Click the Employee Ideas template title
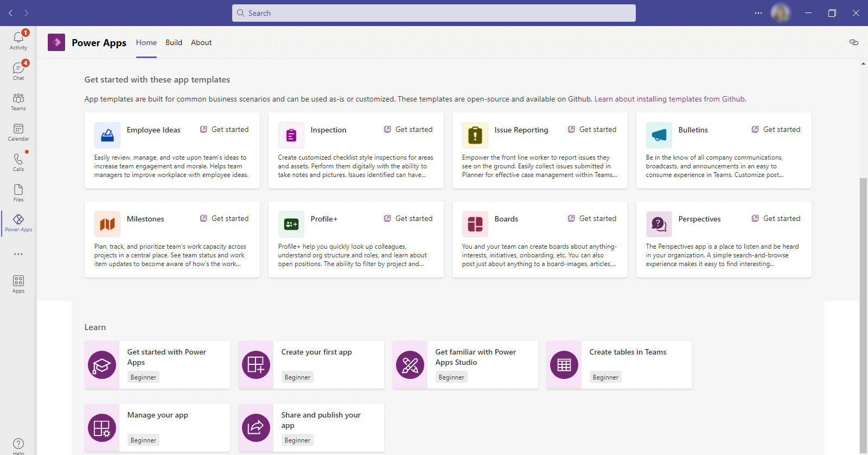The height and width of the screenshot is (455, 868). tap(154, 130)
